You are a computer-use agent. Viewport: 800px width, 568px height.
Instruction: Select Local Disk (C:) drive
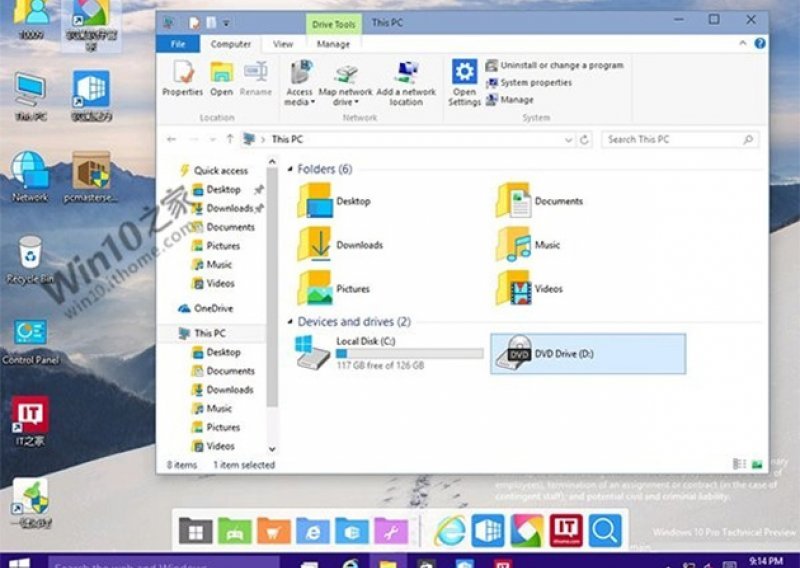(389, 353)
